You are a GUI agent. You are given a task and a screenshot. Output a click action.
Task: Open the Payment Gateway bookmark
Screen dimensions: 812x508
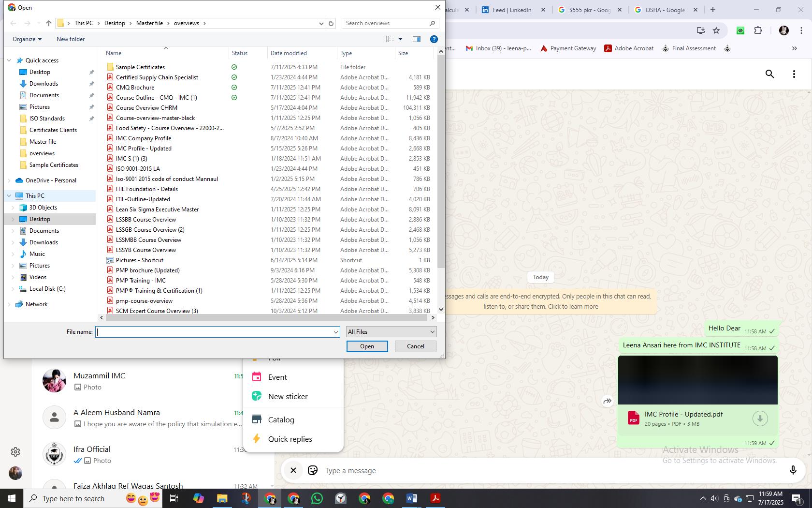(x=568, y=48)
